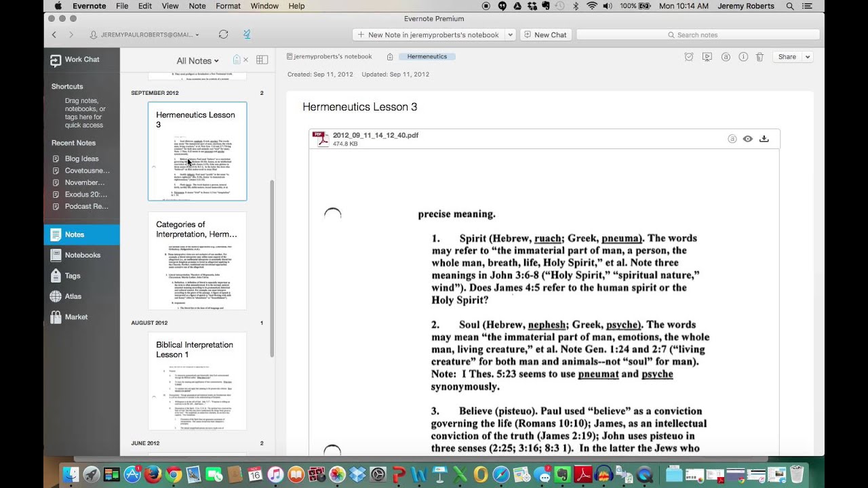The height and width of the screenshot is (488, 868).
Task: Go forward with the right arrow
Action: 71,35
